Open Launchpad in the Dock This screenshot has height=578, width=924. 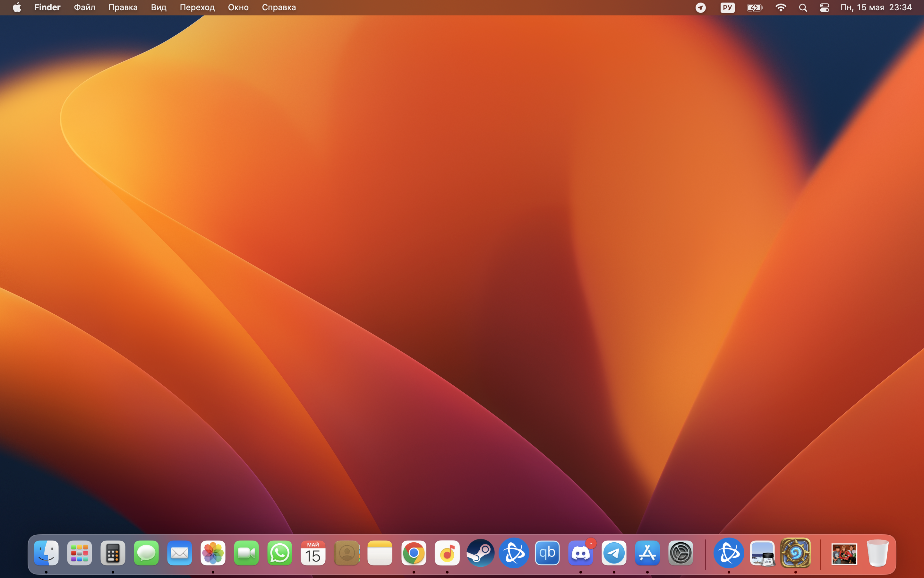click(x=80, y=553)
